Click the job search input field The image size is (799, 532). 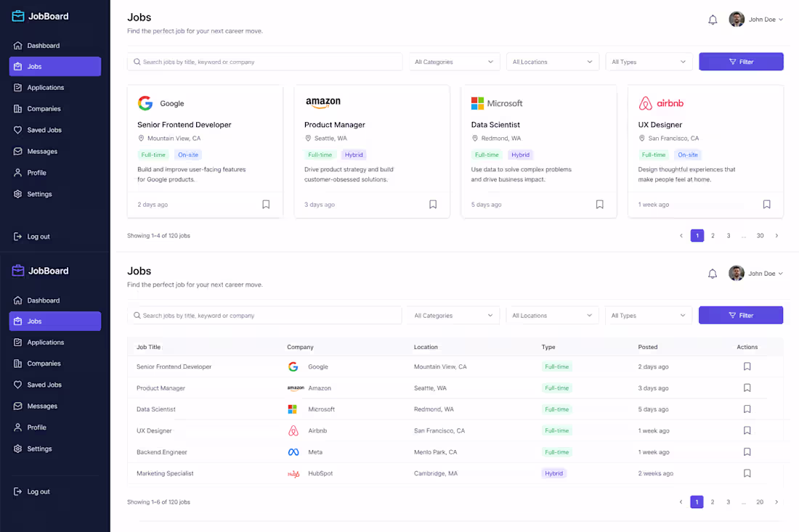pos(265,62)
